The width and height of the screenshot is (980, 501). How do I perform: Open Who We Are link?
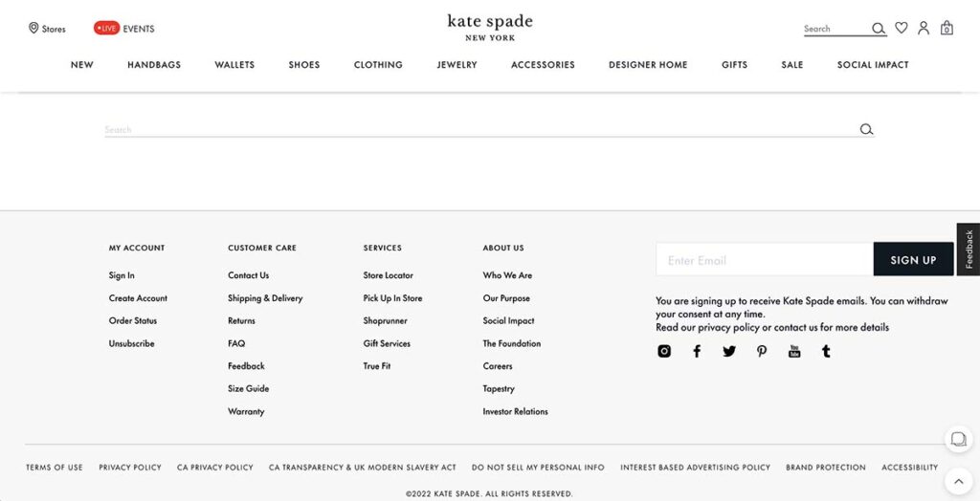tap(507, 275)
